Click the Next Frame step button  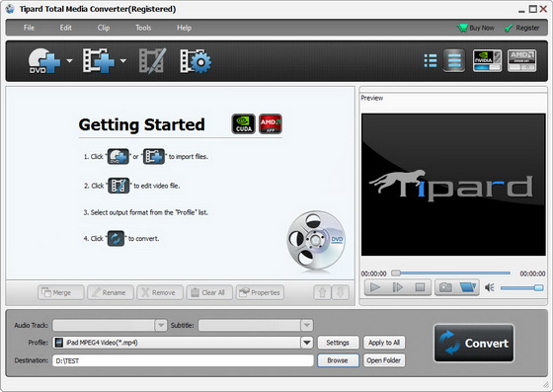(397, 287)
